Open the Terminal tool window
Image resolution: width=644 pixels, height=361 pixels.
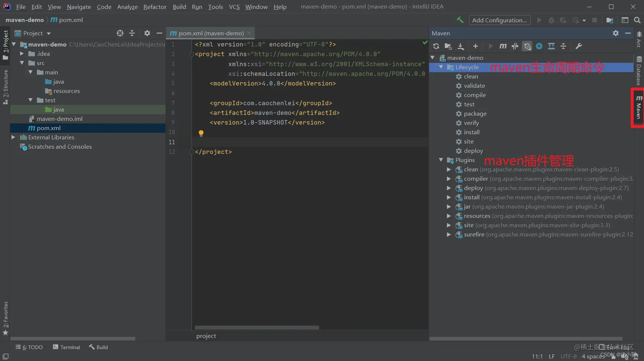pyautogui.click(x=67, y=347)
